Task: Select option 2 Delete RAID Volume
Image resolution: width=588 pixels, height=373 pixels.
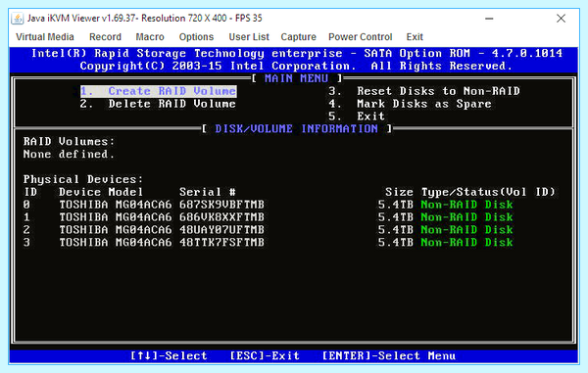Action: coord(158,104)
